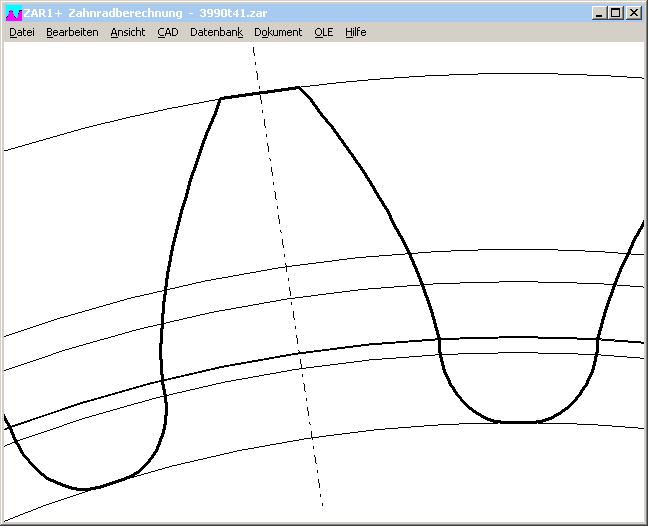Click the ZAR1+ application icon in title bar

pos(13,13)
